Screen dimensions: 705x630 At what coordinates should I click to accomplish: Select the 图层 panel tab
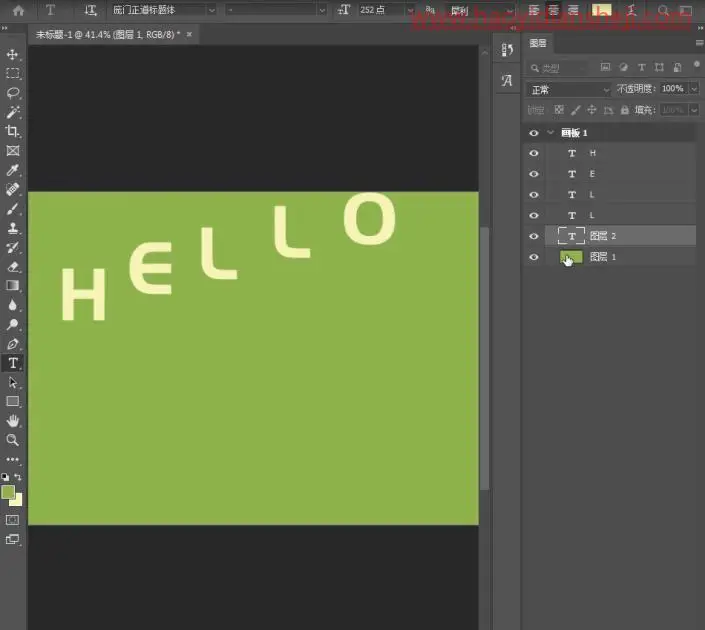538,43
